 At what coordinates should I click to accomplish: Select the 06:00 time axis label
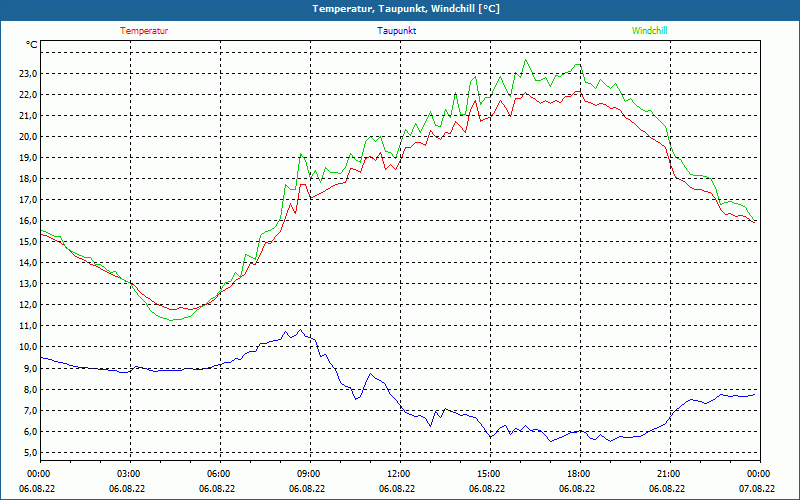click(219, 474)
